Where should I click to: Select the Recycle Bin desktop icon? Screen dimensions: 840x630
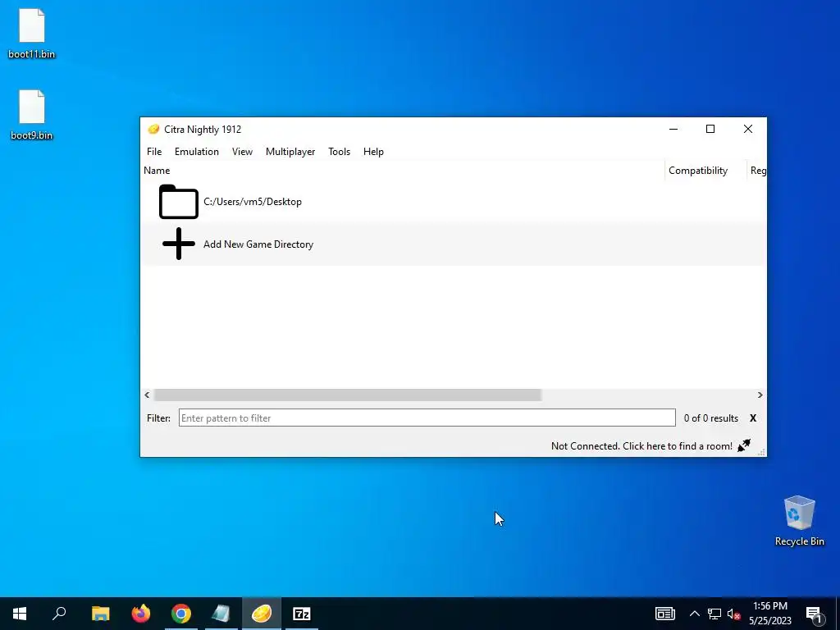pos(799,521)
